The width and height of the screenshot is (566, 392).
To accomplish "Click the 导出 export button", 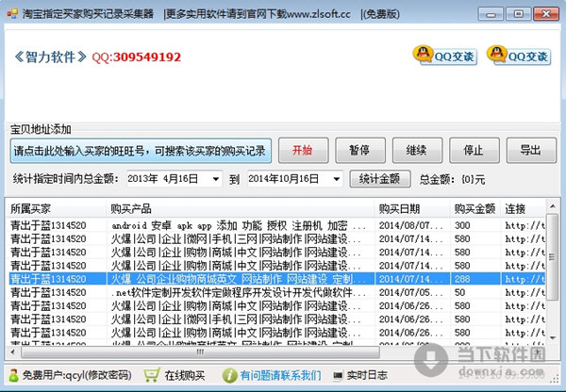I will click(531, 150).
